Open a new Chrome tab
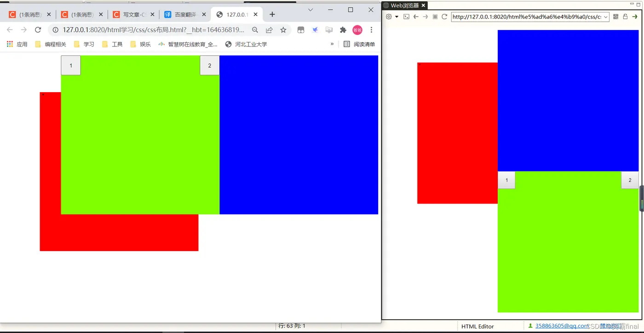The image size is (644, 333). [272, 14]
